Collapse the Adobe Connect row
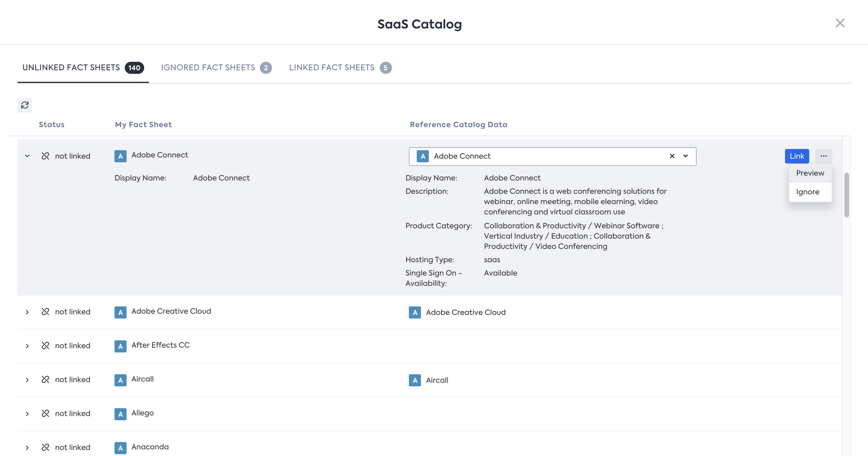 (x=27, y=156)
